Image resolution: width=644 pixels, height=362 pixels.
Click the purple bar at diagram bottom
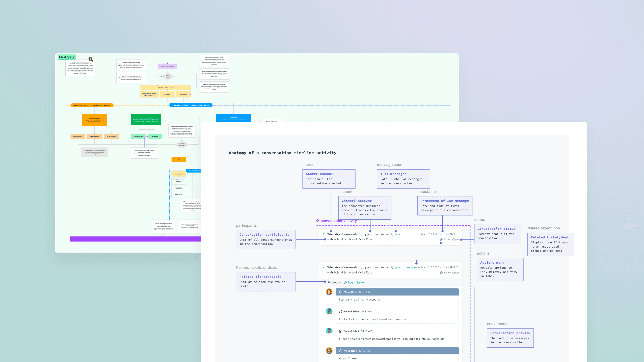click(x=135, y=239)
